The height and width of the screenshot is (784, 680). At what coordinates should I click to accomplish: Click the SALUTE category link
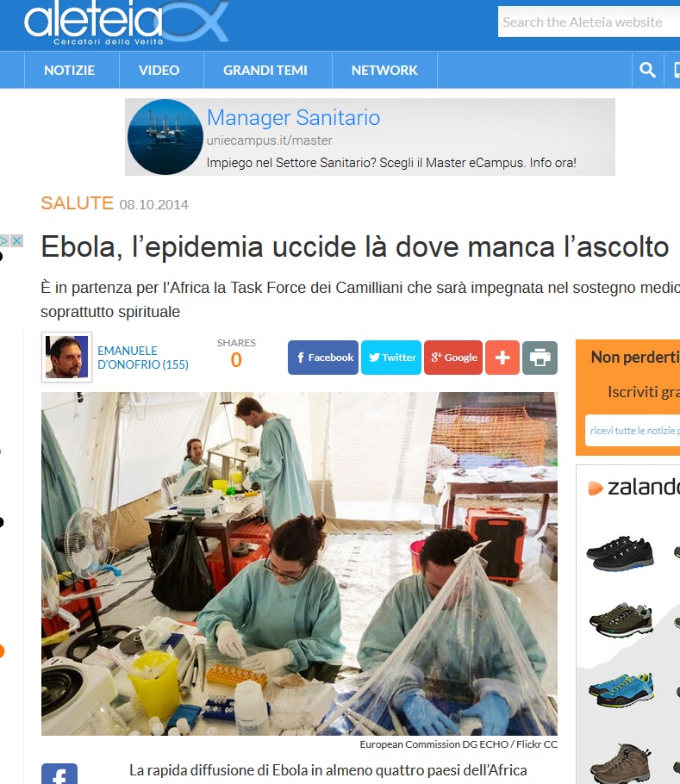(77, 203)
